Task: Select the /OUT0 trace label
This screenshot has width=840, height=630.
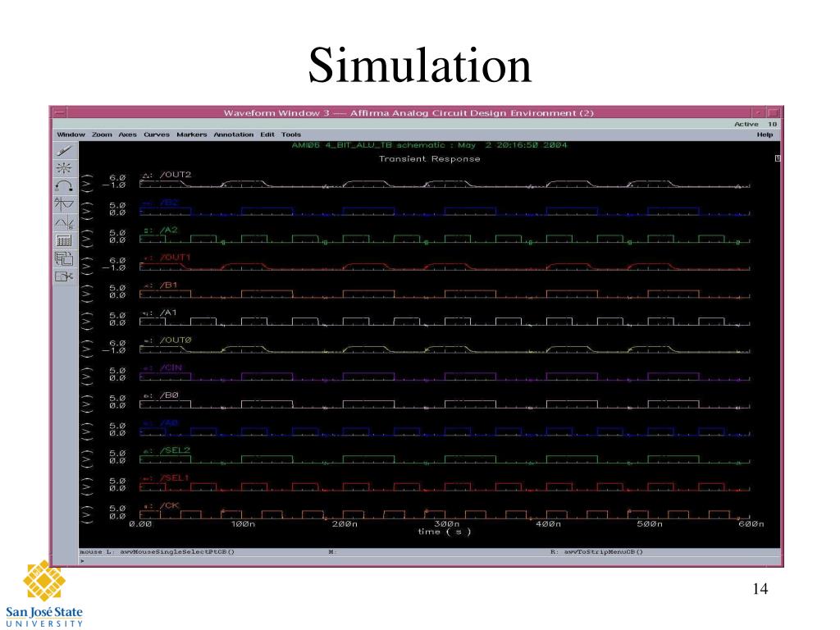Action: (x=176, y=340)
